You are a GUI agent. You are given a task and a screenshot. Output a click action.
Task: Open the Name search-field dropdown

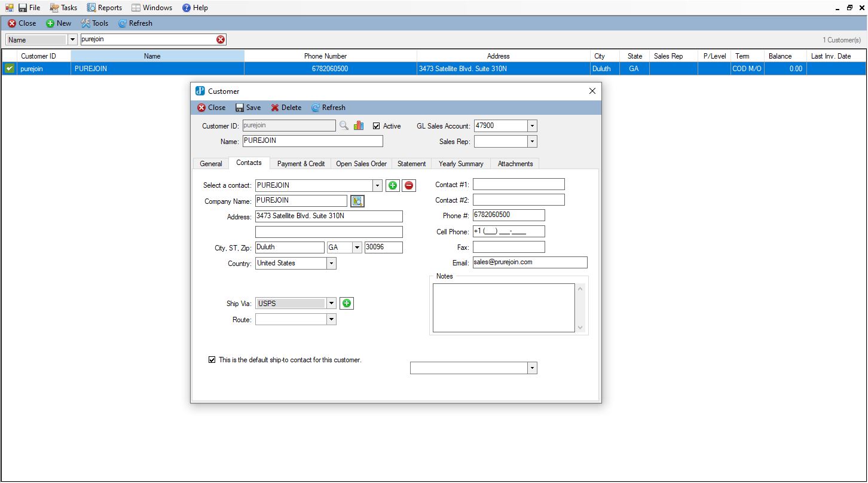[73, 40]
